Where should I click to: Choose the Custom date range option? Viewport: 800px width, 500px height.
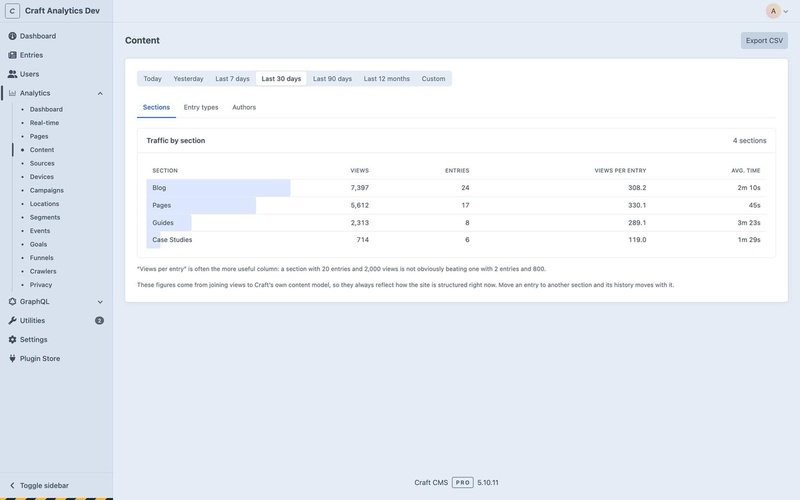click(433, 79)
